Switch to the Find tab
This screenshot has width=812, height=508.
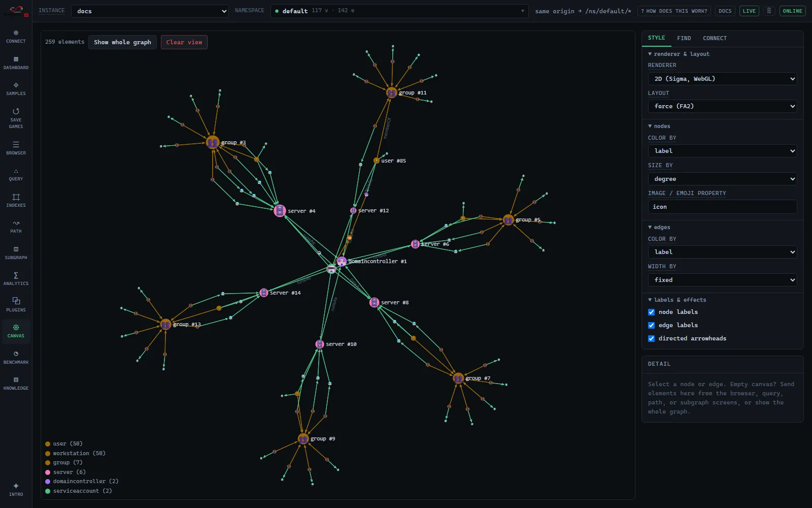click(684, 38)
